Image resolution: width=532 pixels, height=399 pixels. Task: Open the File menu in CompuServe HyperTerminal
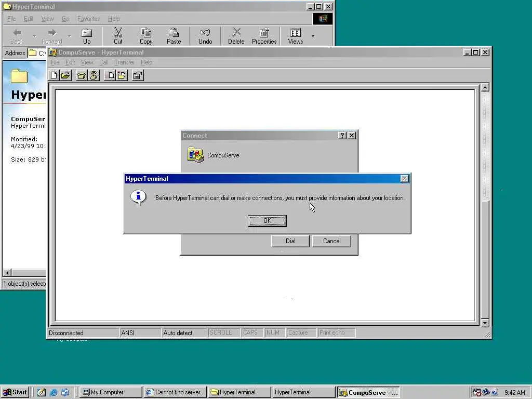click(x=55, y=62)
